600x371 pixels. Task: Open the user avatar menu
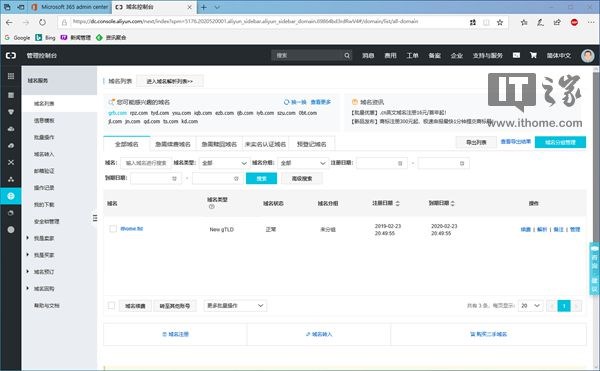click(x=587, y=55)
